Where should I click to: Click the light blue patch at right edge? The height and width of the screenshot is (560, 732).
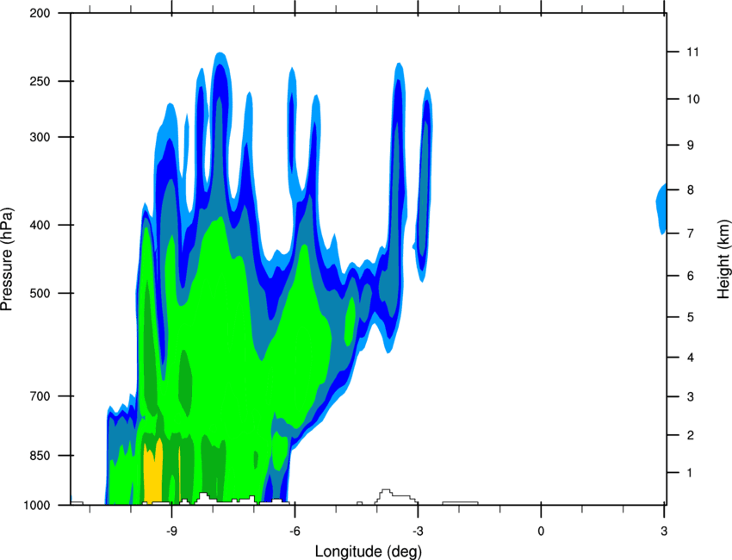(661, 209)
